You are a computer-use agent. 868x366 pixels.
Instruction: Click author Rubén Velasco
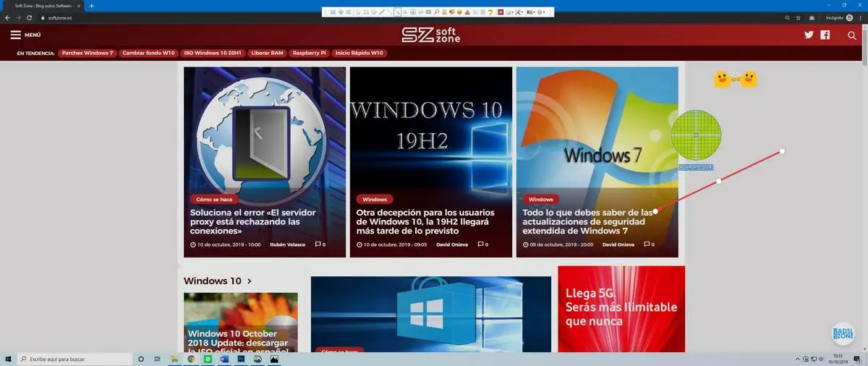pyautogui.click(x=287, y=244)
